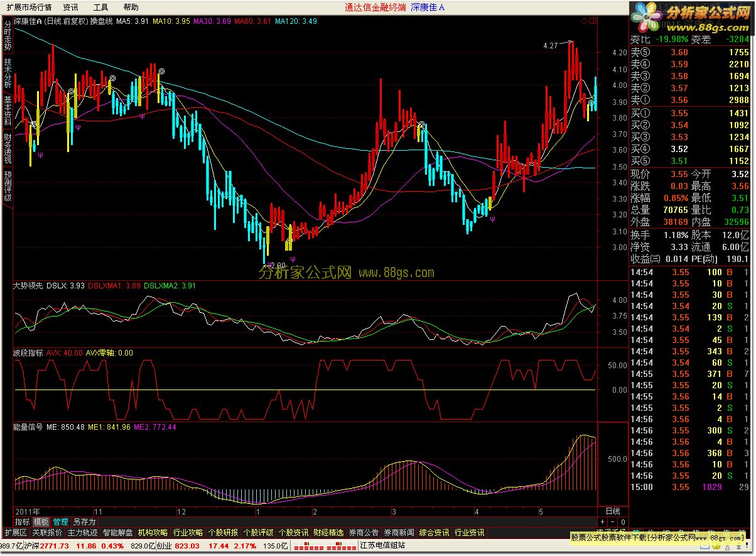Open the 行业资讯 bottom tab
Viewport: 756px width, 556px height.
pyautogui.click(x=470, y=533)
